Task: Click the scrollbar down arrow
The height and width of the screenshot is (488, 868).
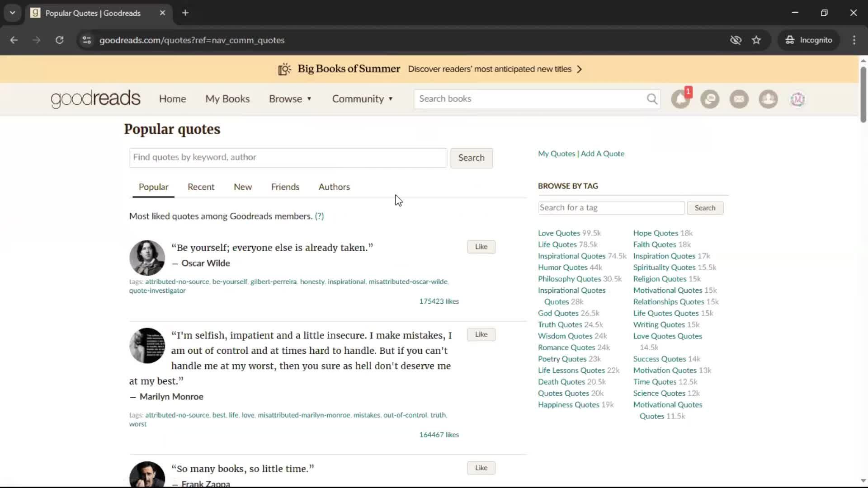Action: pyautogui.click(x=863, y=481)
